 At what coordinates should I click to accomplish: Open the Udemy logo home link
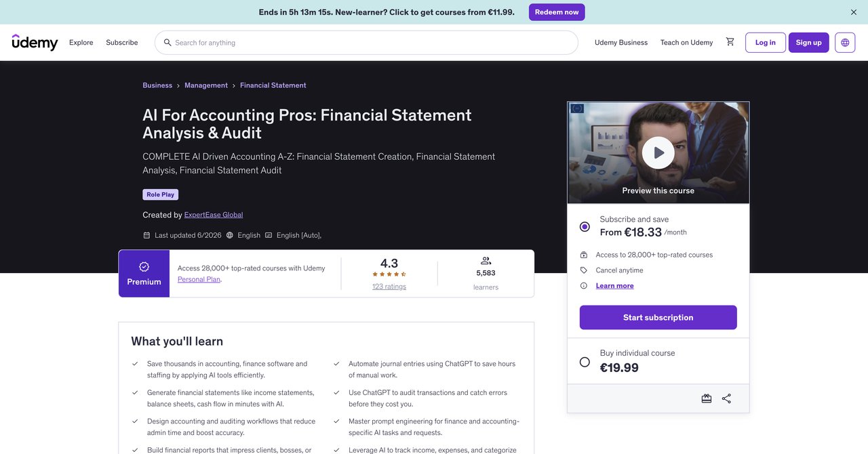tap(35, 42)
